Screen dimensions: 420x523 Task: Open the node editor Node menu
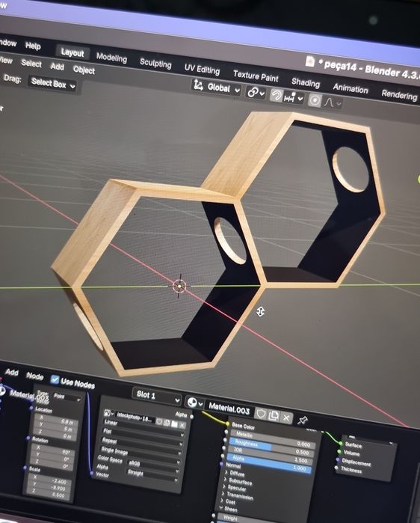click(x=35, y=376)
